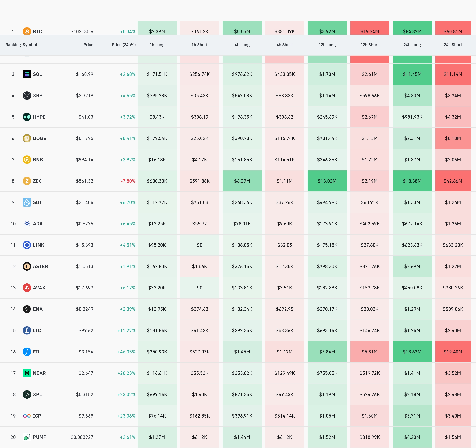
Task: Click the Bitcoin BTC coin icon
Action: (27, 31)
